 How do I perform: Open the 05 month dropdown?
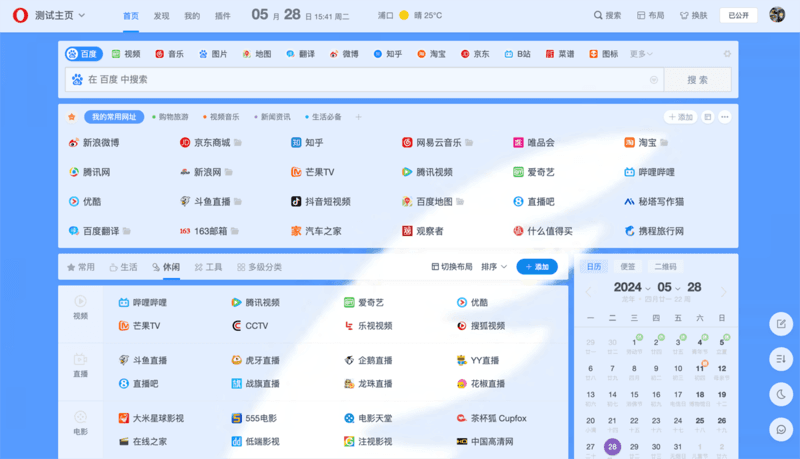(668, 287)
